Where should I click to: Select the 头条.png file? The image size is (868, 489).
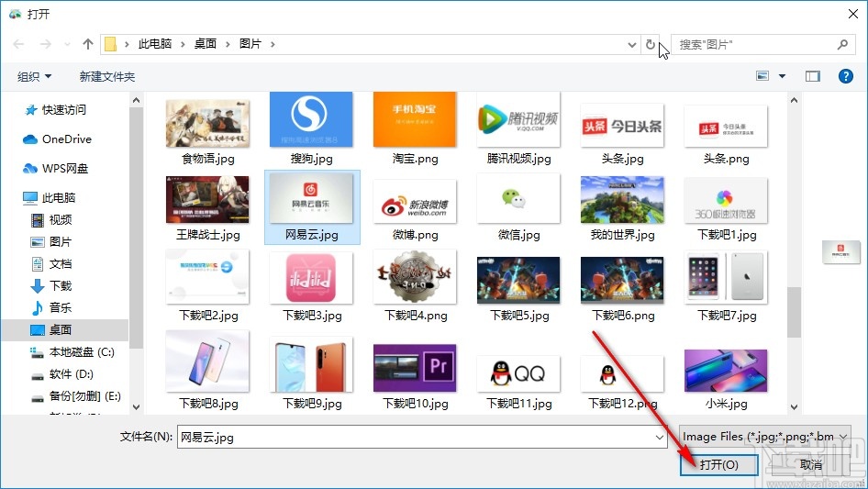(x=726, y=135)
